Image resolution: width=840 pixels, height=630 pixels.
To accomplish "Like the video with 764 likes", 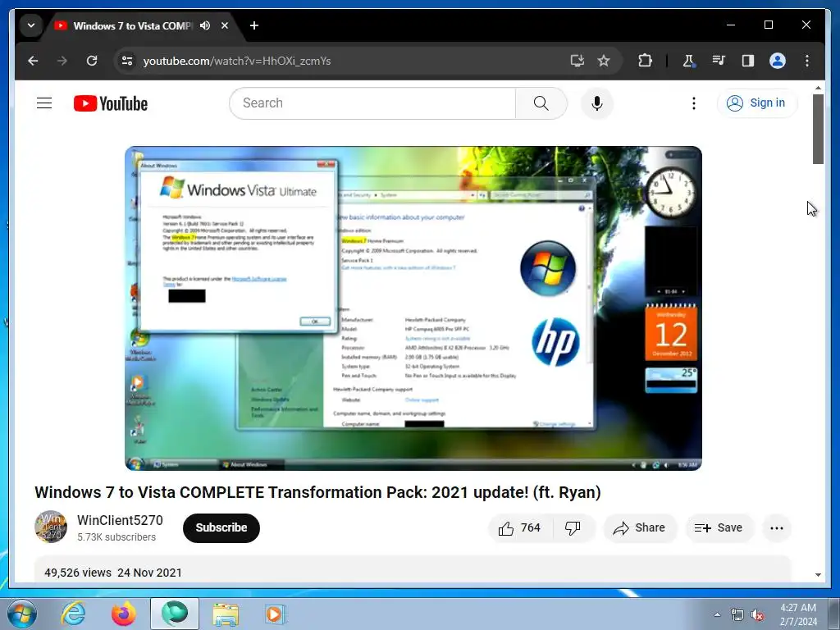I will (x=520, y=528).
